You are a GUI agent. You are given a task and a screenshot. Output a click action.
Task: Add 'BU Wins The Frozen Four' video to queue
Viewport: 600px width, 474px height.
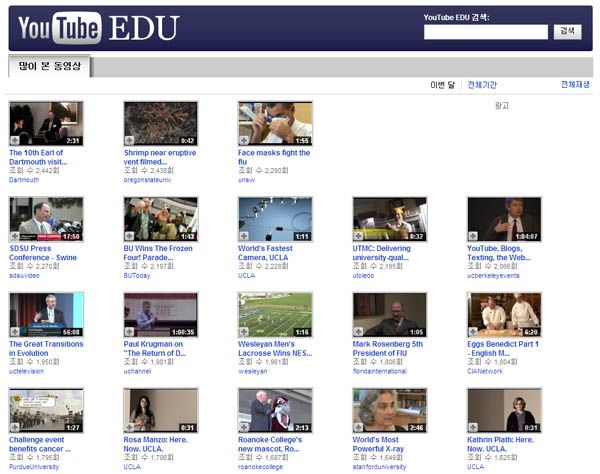point(129,236)
